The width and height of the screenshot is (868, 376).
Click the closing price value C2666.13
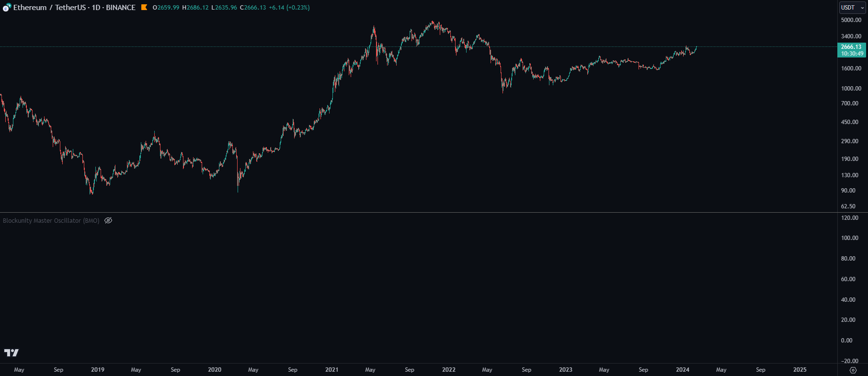click(x=253, y=8)
